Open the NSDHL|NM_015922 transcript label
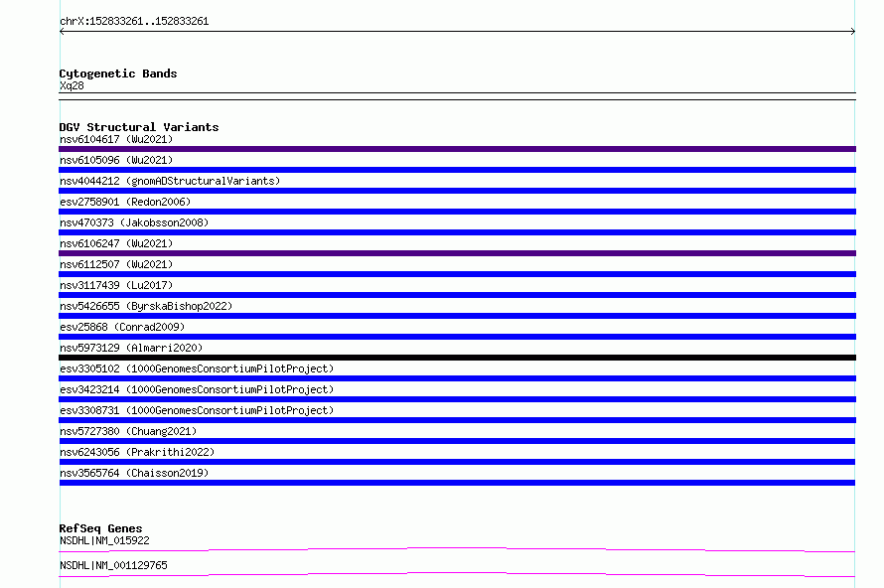 coord(104,540)
